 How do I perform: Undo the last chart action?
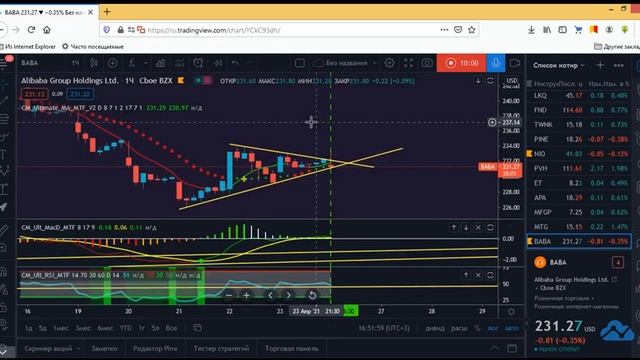[235, 63]
